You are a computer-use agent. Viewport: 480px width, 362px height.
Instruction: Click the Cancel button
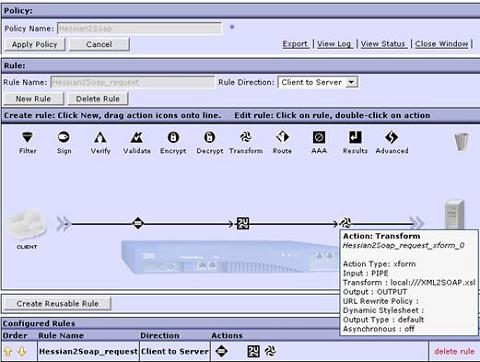(99, 44)
